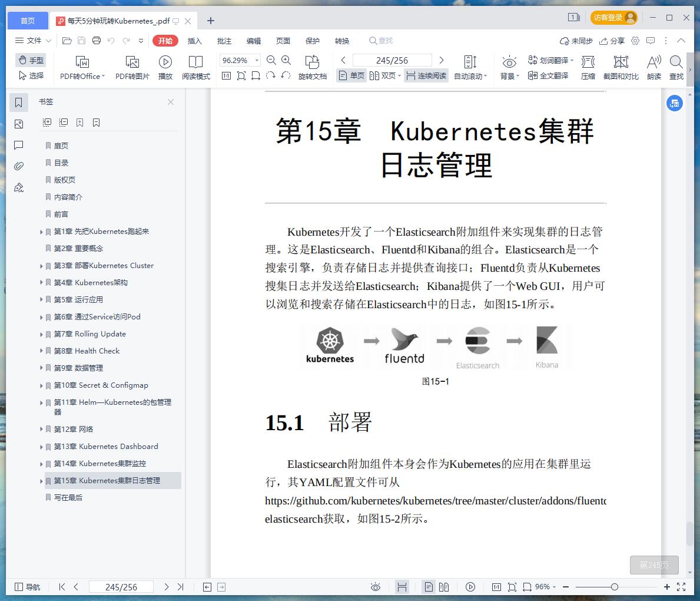Image resolution: width=700 pixels, height=601 pixels.
Task: Click the print icon
Action: click(97, 41)
